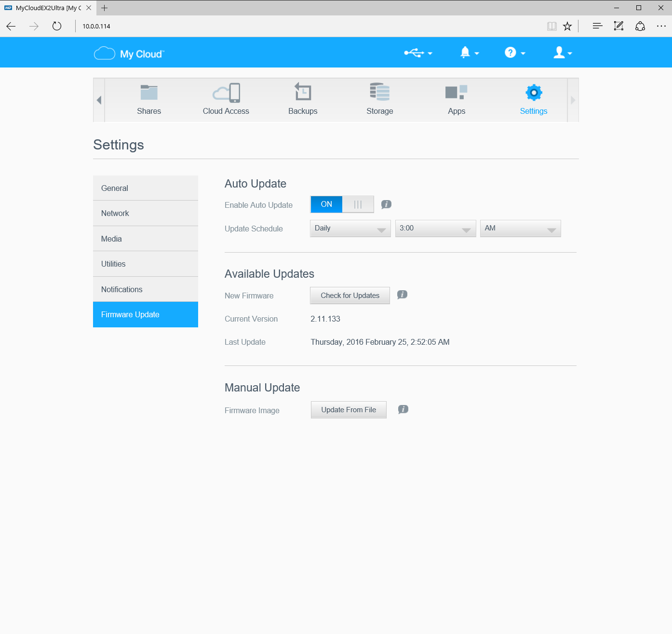Open the help question mark menu

tap(515, 53)
